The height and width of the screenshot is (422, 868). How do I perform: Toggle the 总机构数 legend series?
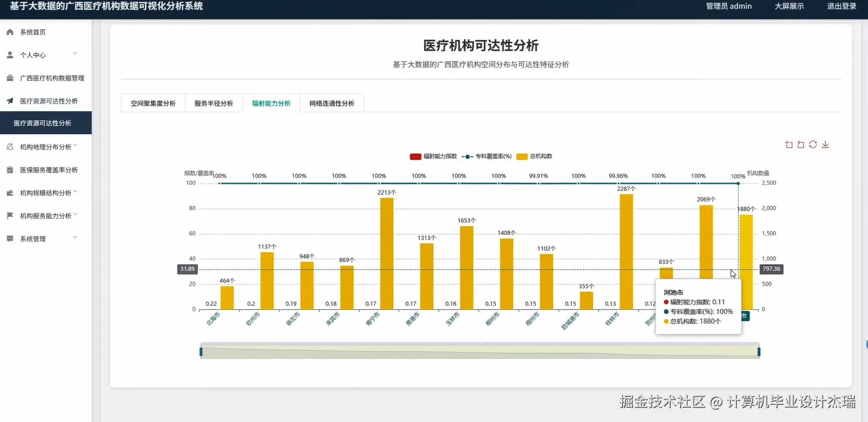click(534, 157)
